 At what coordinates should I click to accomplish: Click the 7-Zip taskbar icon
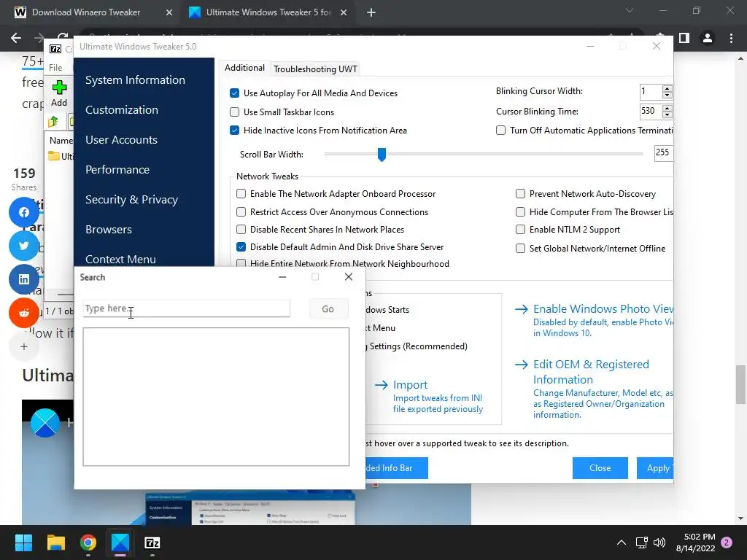point(152,542)
